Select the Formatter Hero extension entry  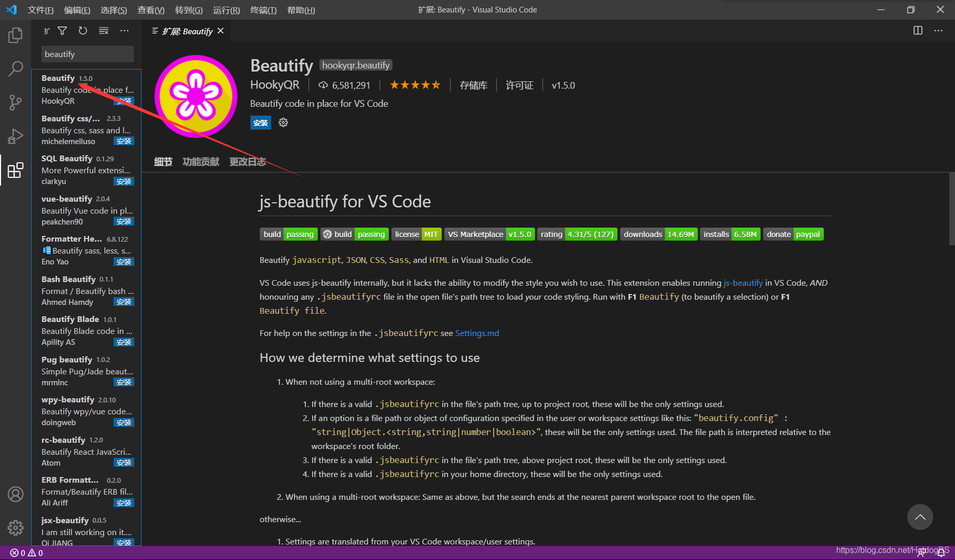(87, 250)
